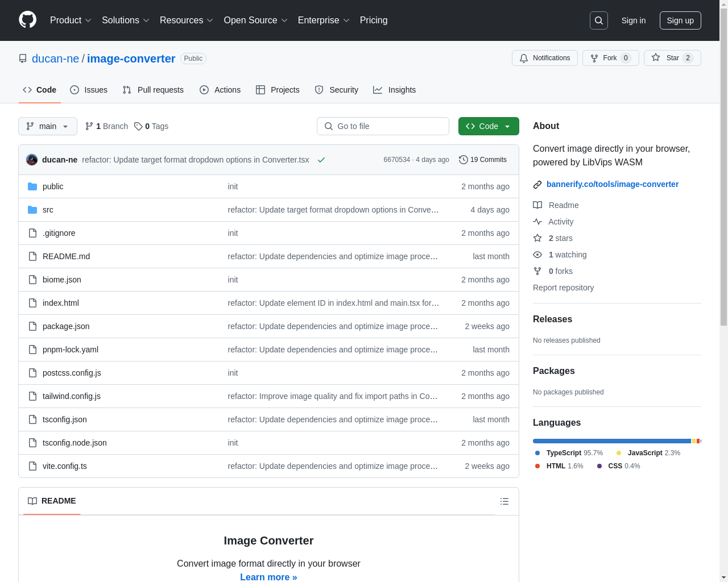Open the main branch selector dropdown
The image size is (728, 582).
coord(48,126)
